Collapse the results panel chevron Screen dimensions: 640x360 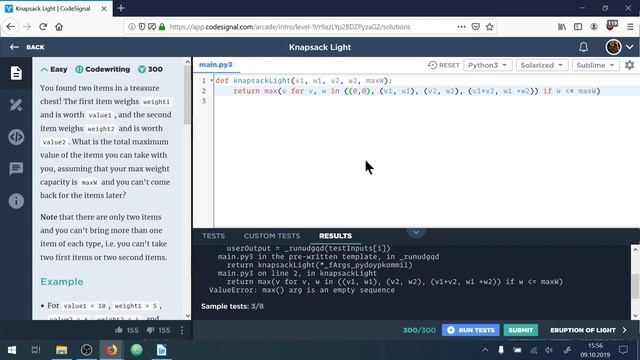[416, 232]
